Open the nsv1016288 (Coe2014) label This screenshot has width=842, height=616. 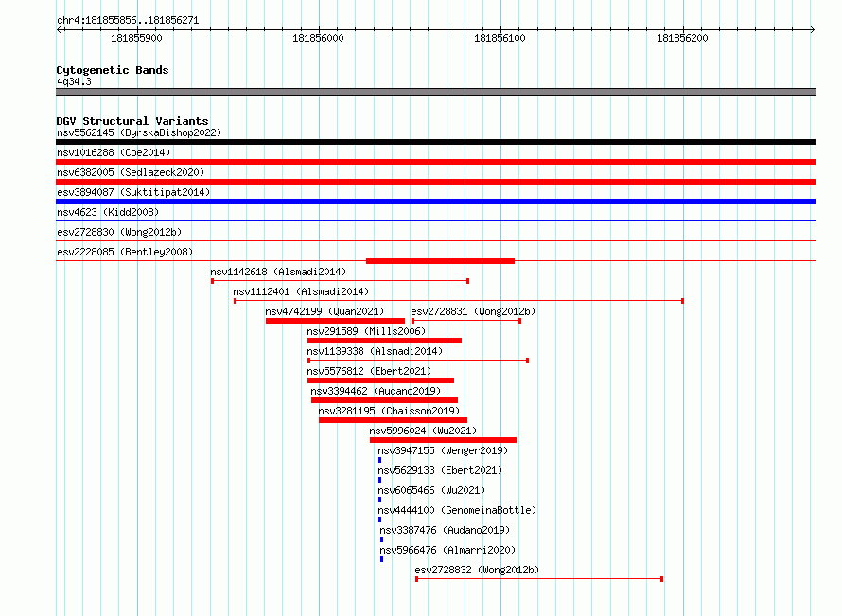[x=114, y=152]
